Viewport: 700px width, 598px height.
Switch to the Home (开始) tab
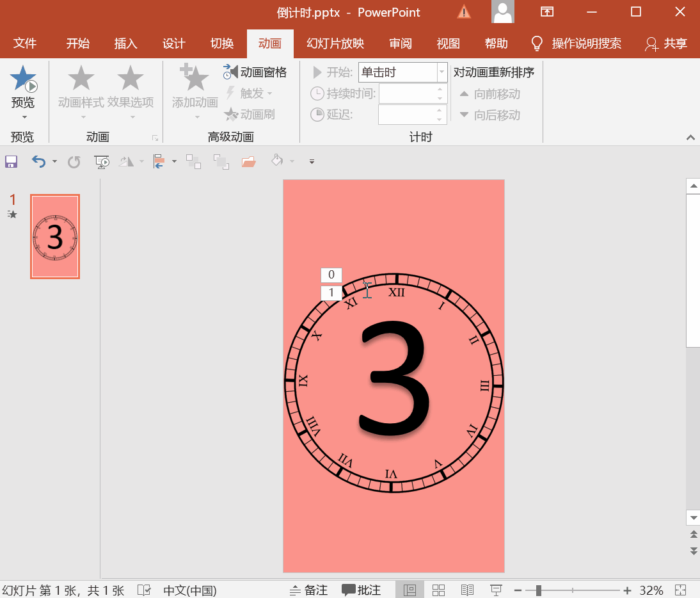point(77,44)
